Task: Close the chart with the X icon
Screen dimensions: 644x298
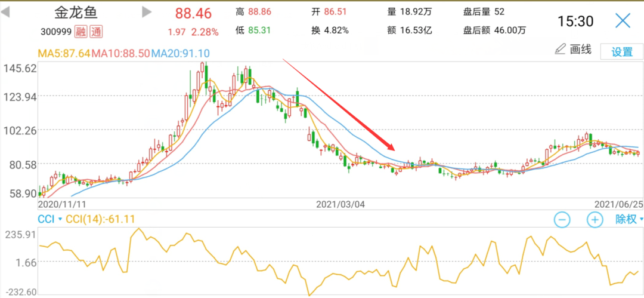Action: click(x=623, y=20)
